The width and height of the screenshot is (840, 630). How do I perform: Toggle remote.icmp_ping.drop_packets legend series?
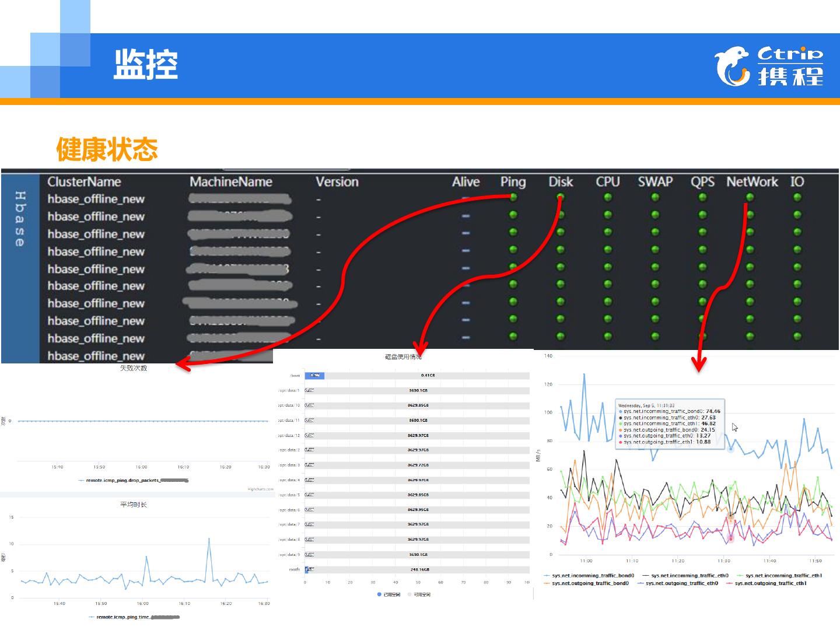[134, 480]
